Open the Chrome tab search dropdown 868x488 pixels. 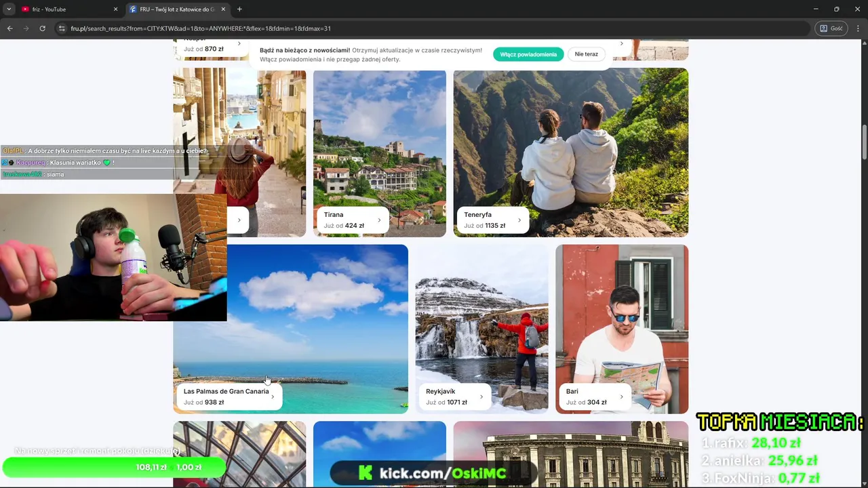click(9, 9)
